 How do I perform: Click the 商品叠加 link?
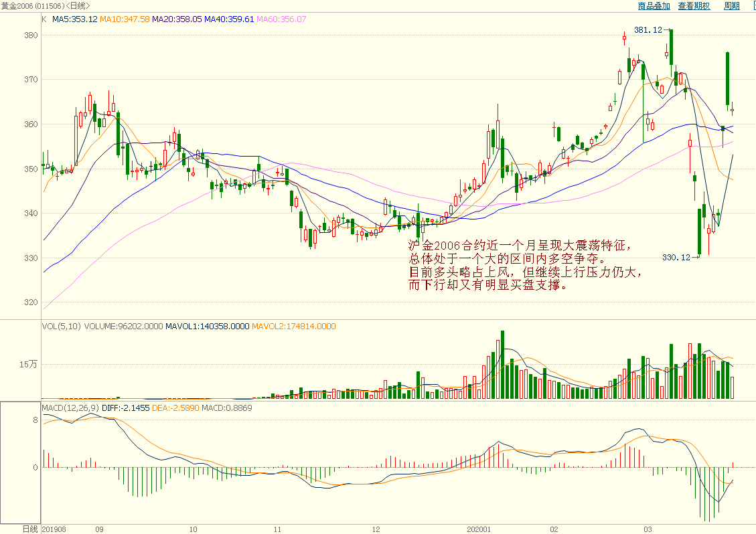pyautogui.click(x=654, y=6)
